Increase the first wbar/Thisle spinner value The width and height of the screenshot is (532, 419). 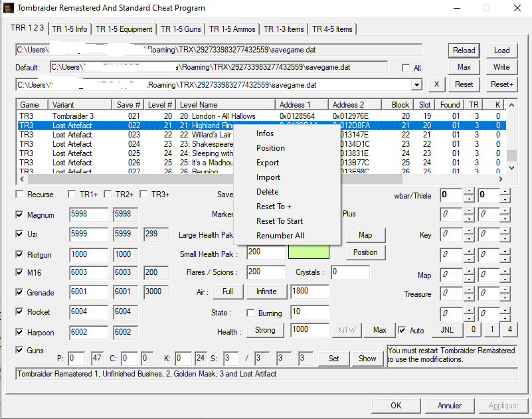pos(469,192)
